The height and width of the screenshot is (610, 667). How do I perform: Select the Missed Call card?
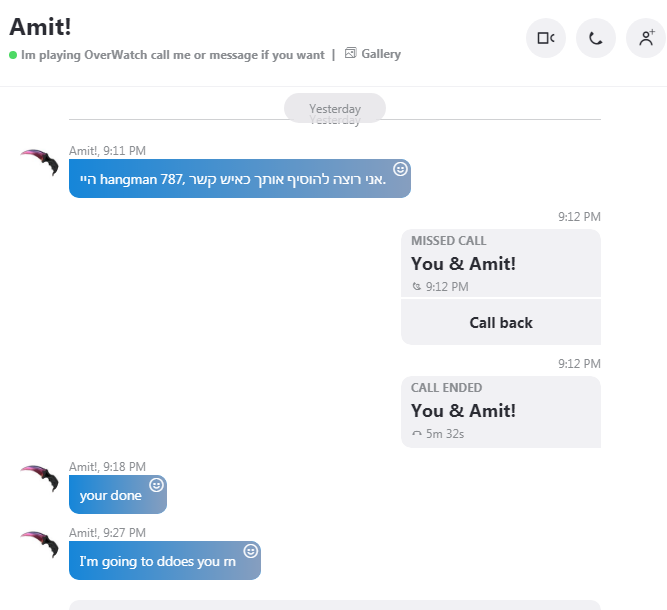coord(501,263)
